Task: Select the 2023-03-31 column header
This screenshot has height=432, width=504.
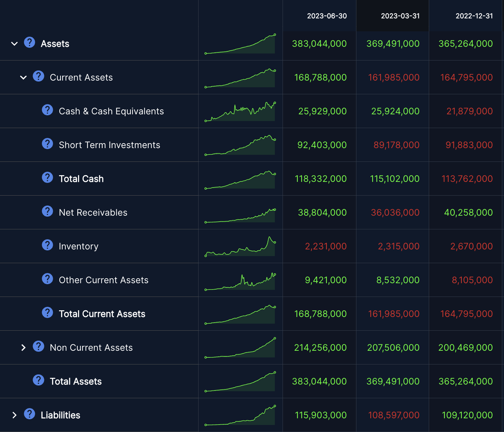Action: (x=400, y=16)
